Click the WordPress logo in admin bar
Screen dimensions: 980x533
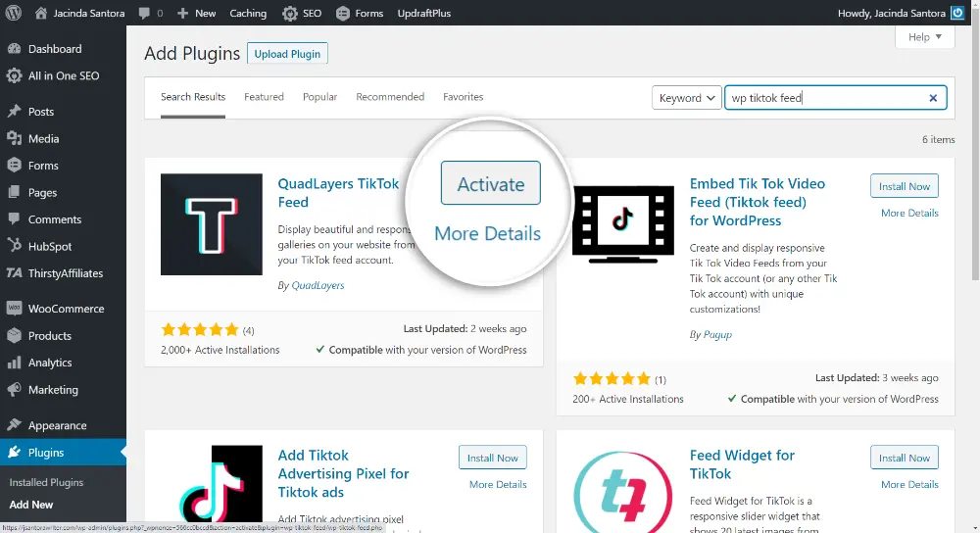14,13
